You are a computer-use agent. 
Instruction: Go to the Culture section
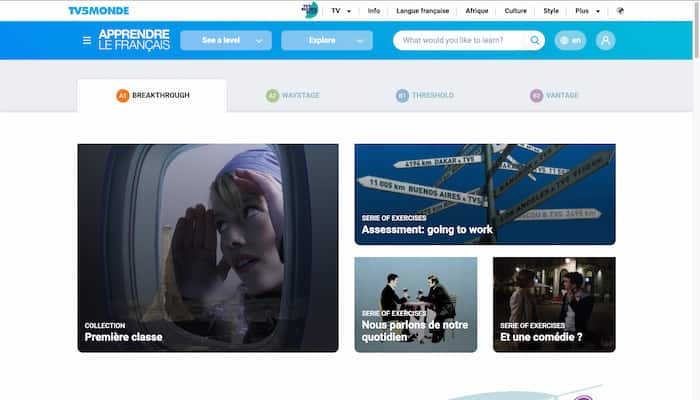(516, 11)
